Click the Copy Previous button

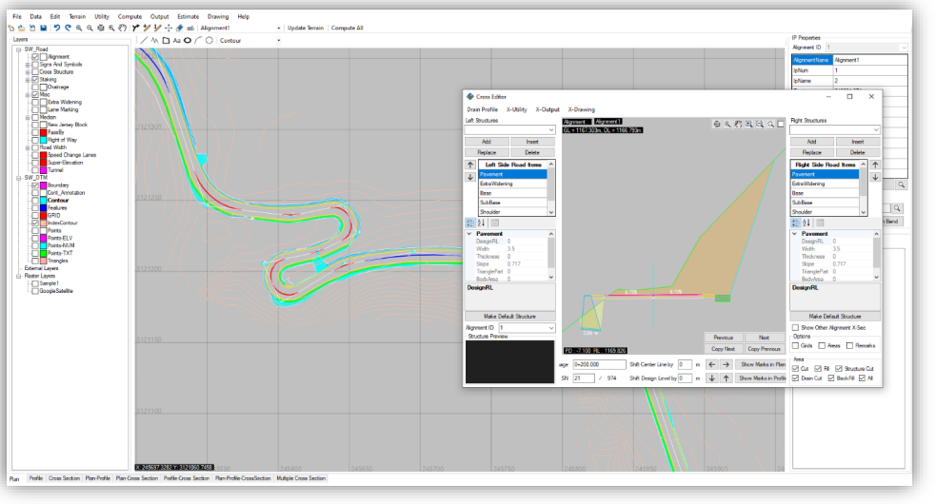click(763, 349)
